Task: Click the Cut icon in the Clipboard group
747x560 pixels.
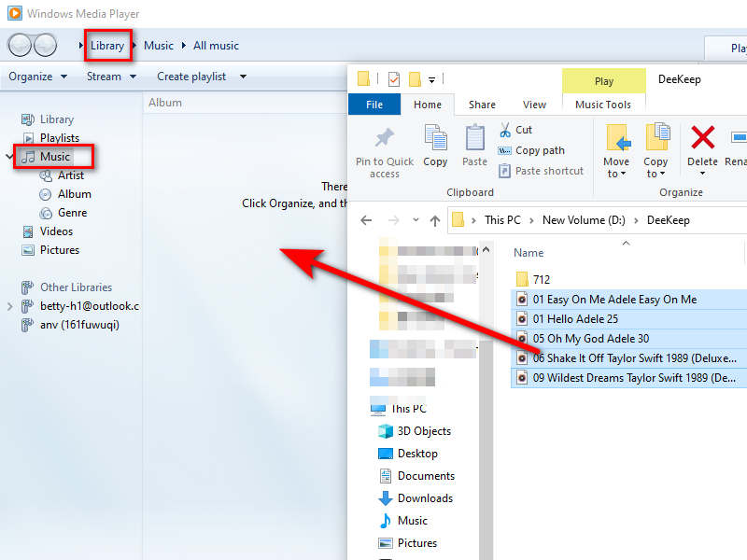Action: coord(509,132)
